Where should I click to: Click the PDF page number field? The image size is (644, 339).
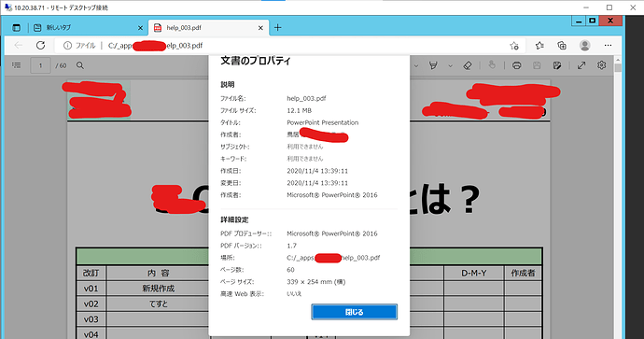pos(40,65)
